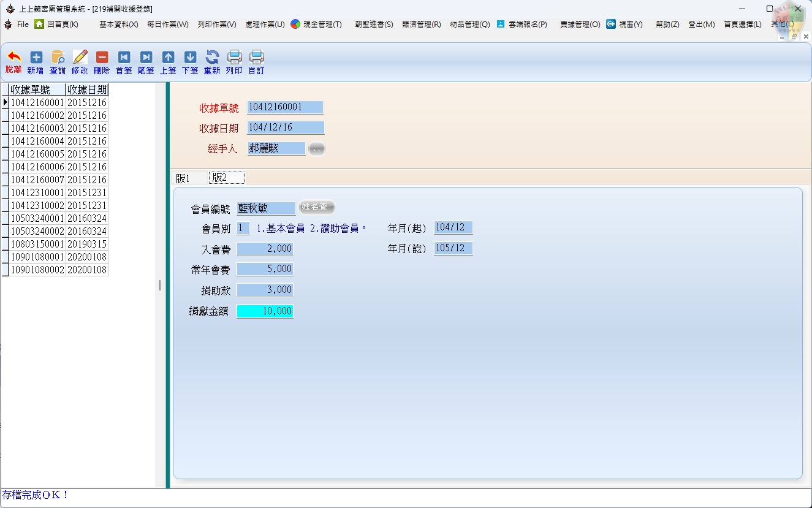Click the ellipsis button beside 經手人
This screenshot has height=508, width=812.
316,149
